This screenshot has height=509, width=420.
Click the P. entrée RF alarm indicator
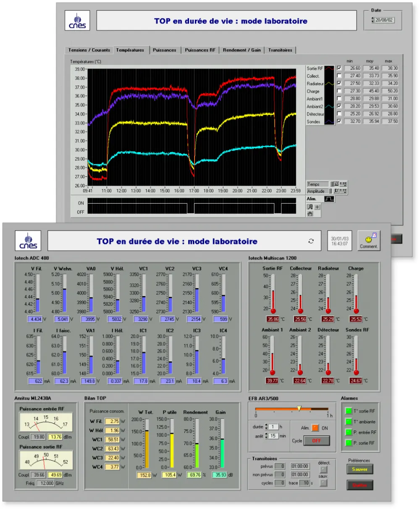tap(349, 432)
